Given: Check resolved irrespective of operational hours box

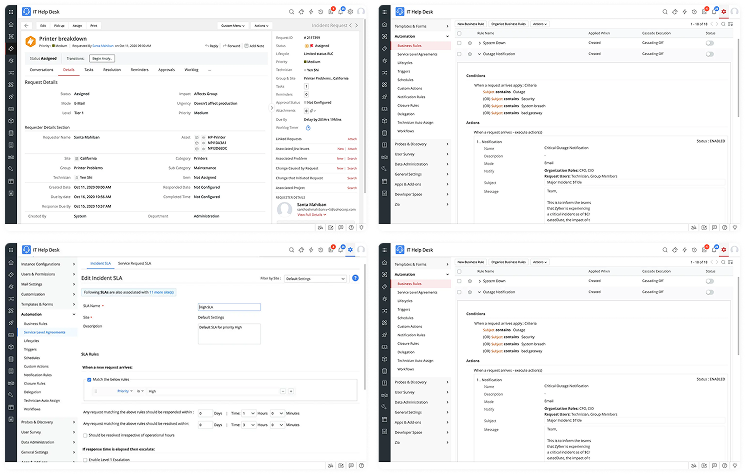Looking at the screenshot, I should pos(84,435).
